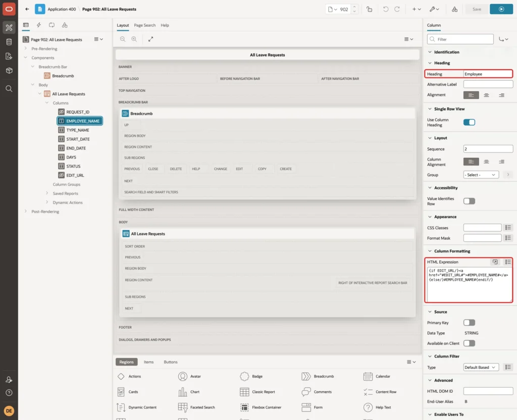Collapse the Column Formatting section
The image size is (517, 420).
click(x=430, y=251)
